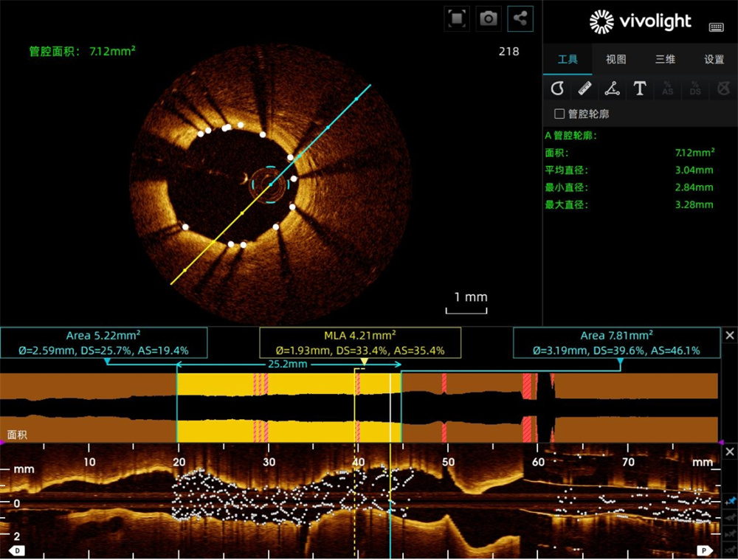738x560 pixels.
Task: Click the yellow MLA 4.21mm² box
Action: coord(360,342)
